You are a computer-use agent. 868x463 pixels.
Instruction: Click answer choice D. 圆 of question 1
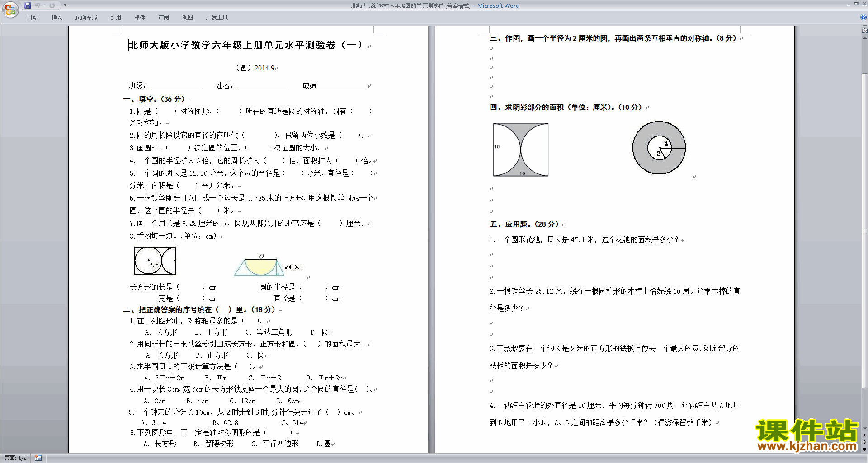point(320,332)
